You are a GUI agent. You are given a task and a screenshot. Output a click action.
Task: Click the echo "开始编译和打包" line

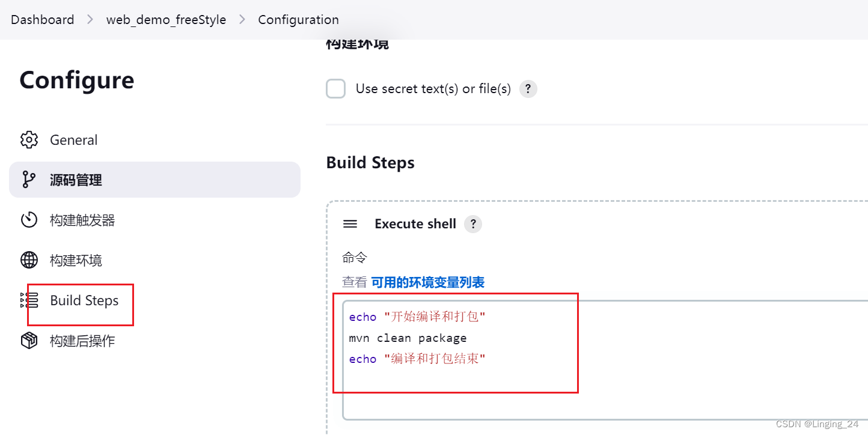pos(417,317)
